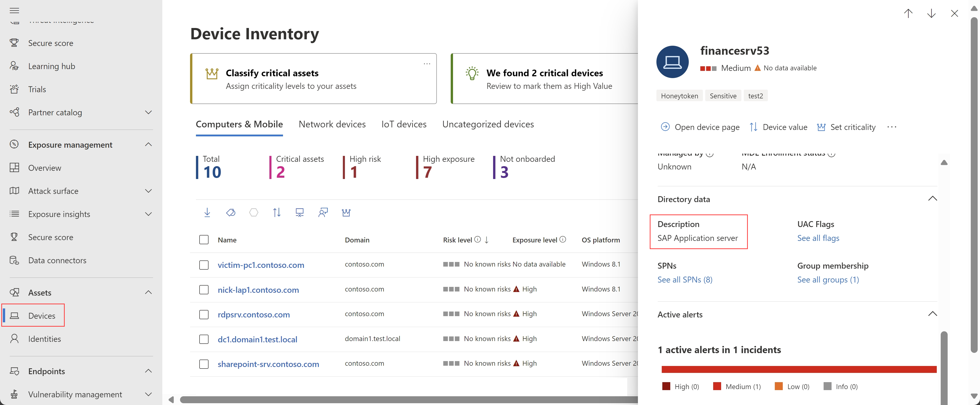This screenshot has height=405, width=980.
Task: Go to next device with down arrow
Action: pos(931,14)
